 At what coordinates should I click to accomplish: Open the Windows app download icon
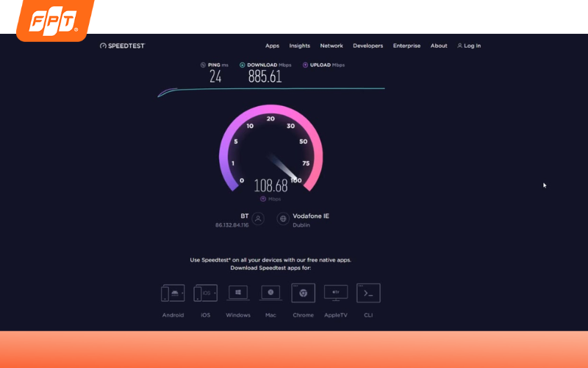pyautogui.click(x=238, y=293)
